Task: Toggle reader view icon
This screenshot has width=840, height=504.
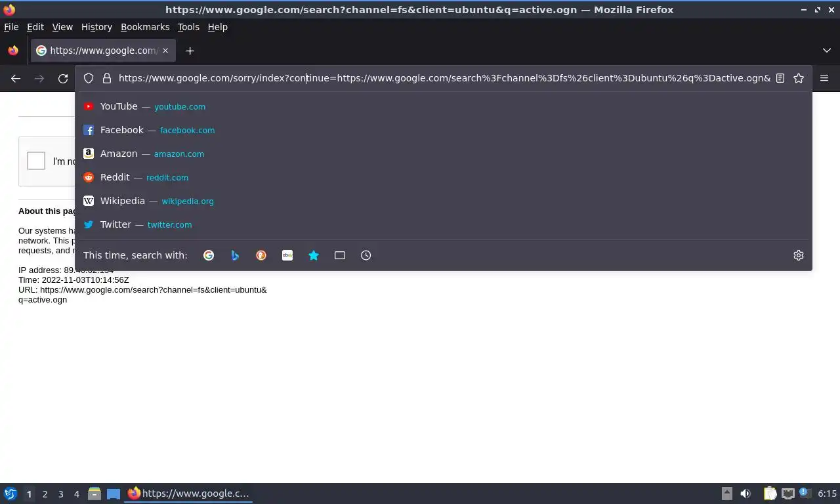Action: coord(780,78)
